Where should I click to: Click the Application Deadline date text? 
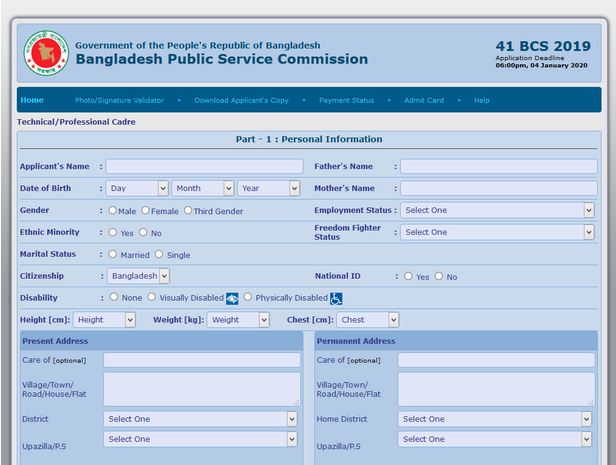tap(542, 66)
